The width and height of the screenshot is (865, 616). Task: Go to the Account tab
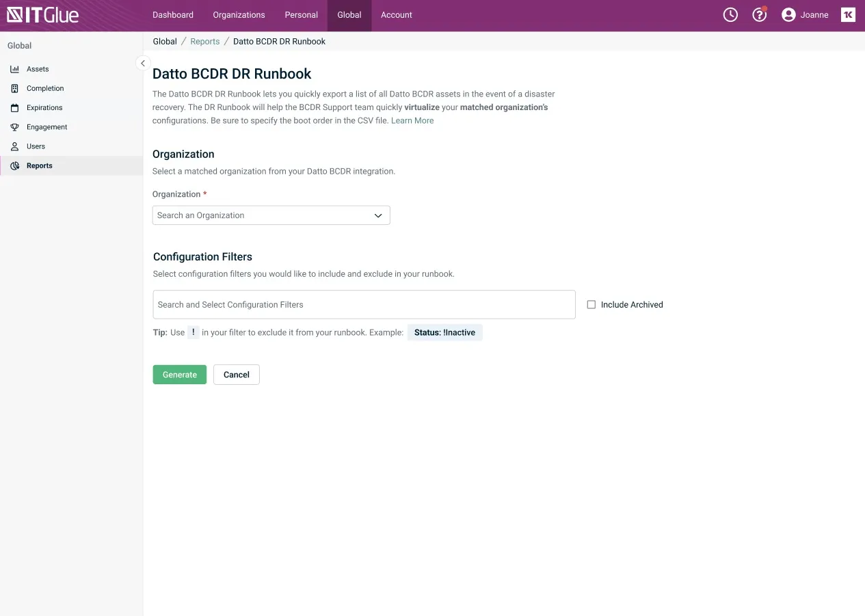pos(397,15)
